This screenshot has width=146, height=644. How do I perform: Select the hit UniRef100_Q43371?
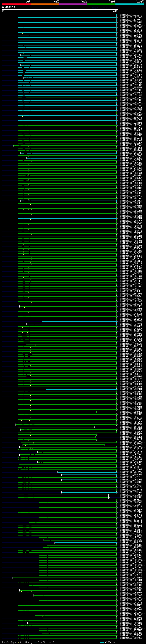click(131, 445)
